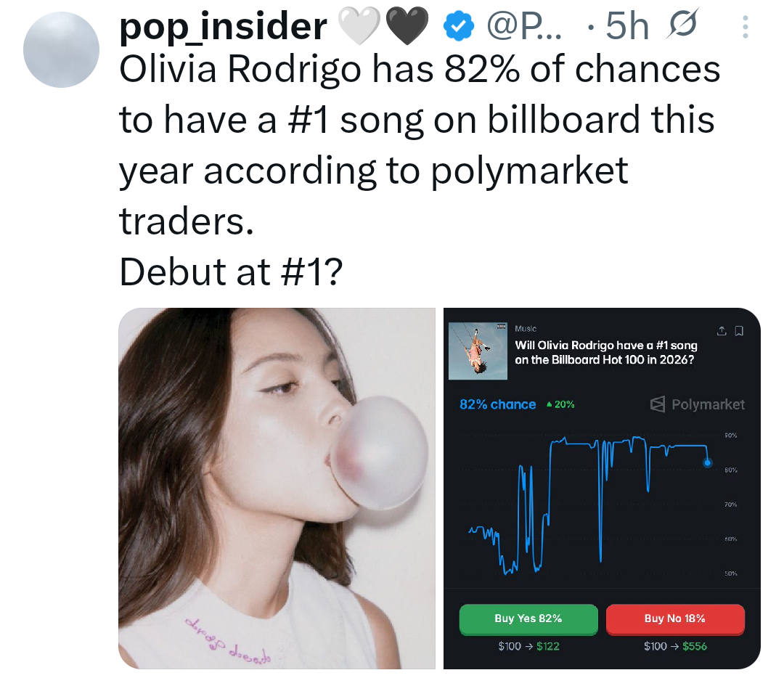Click the white heart emoji in name

[359, 25]
